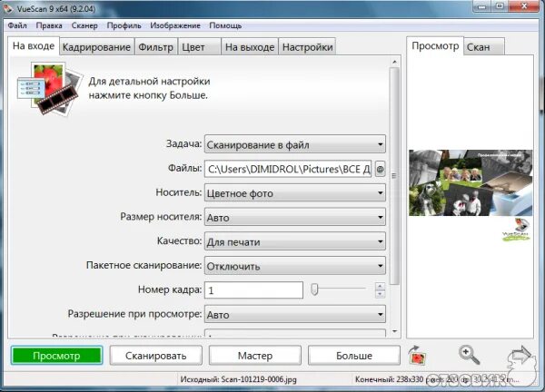Click the photo collage preview image

[x=471, y=182]
